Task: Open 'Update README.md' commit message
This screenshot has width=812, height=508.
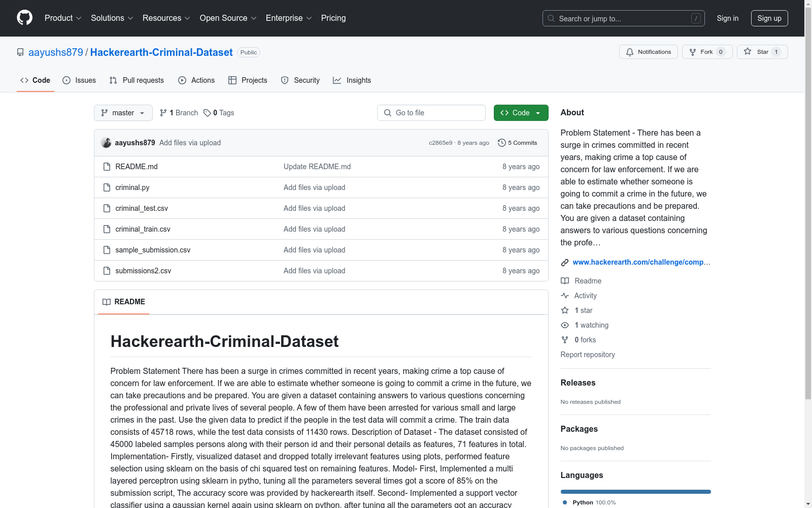Action: [x=317, y=167]
